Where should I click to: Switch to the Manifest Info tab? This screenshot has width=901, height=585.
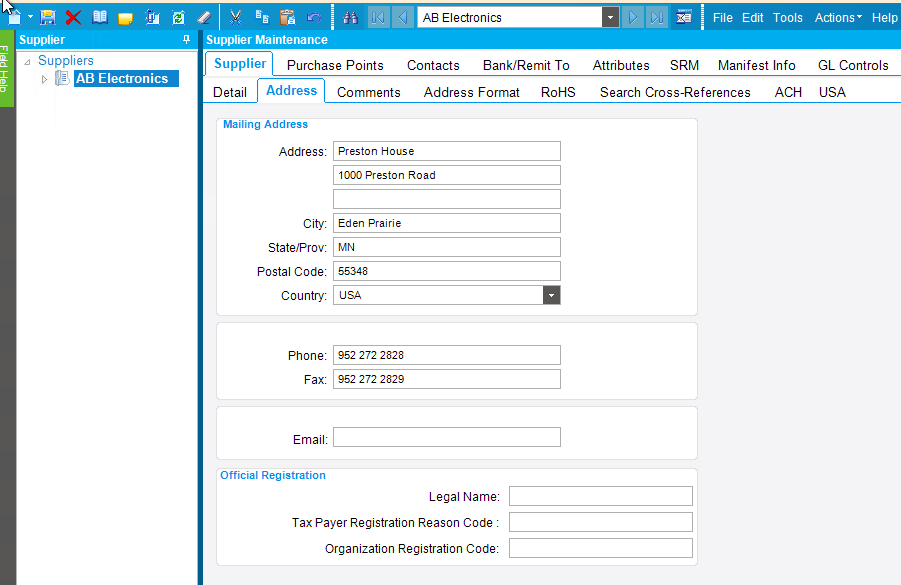coord(756,66)
